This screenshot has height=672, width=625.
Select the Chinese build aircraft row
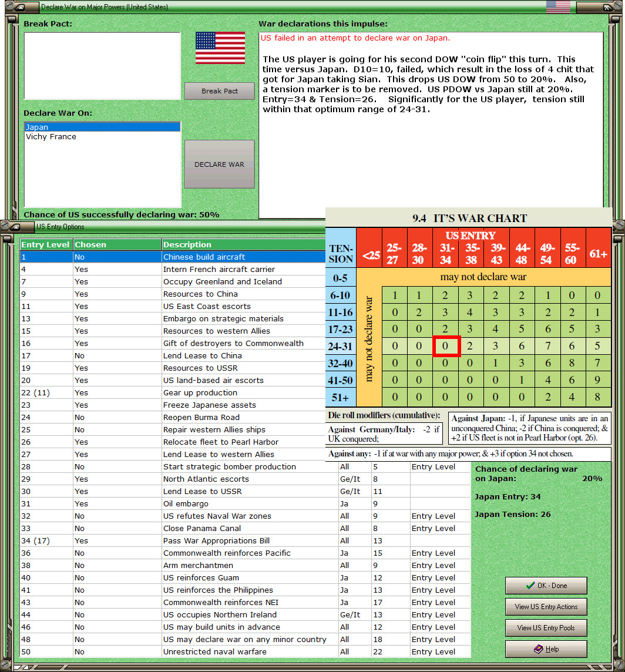[172, 257]
